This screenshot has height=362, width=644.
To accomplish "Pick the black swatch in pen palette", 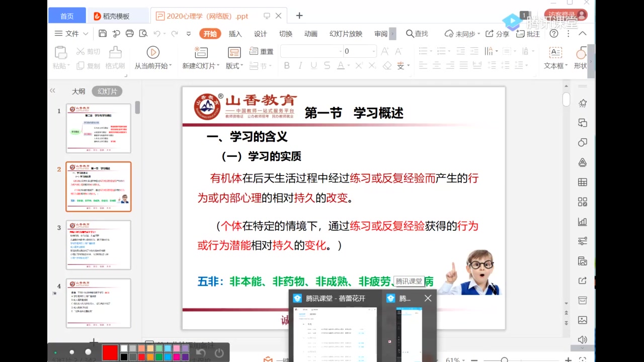I will 124,357.
